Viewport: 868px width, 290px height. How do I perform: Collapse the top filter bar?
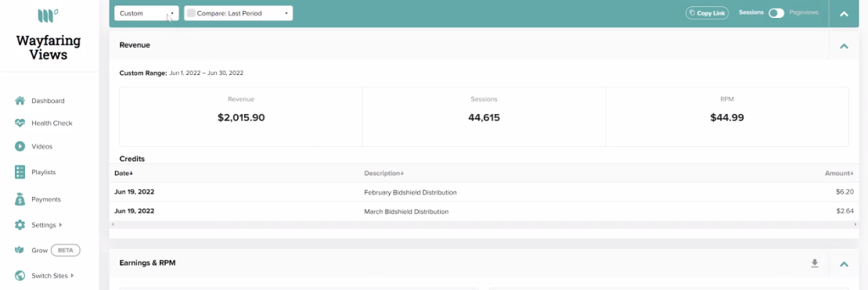pyautogui.click(x=845, y=14)
